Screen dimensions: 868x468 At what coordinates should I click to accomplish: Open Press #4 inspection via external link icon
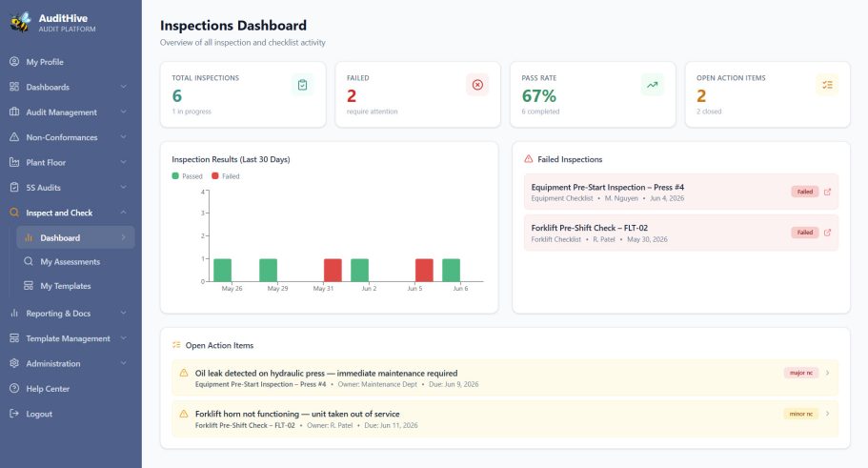[x=827, y=192]
